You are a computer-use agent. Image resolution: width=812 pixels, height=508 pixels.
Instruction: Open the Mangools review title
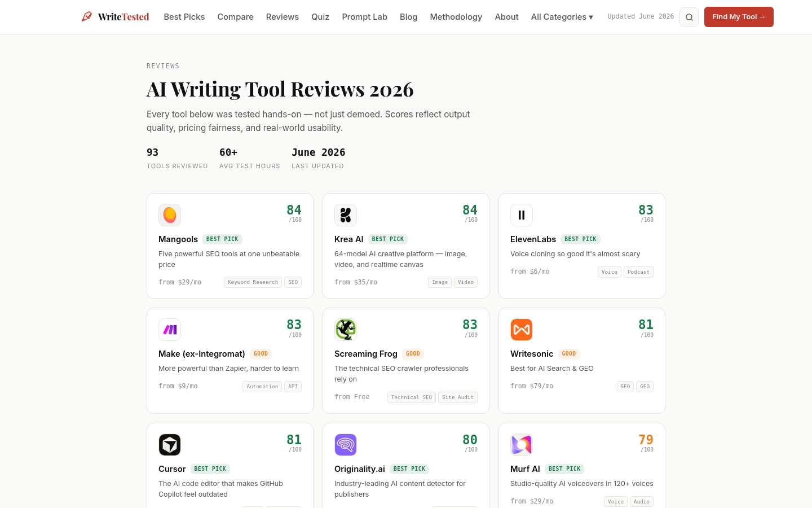coord(178,239)
